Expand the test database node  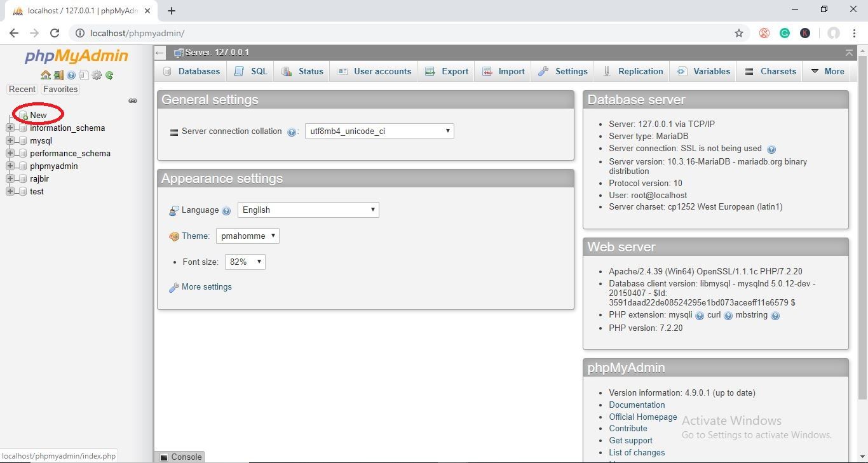10,191
